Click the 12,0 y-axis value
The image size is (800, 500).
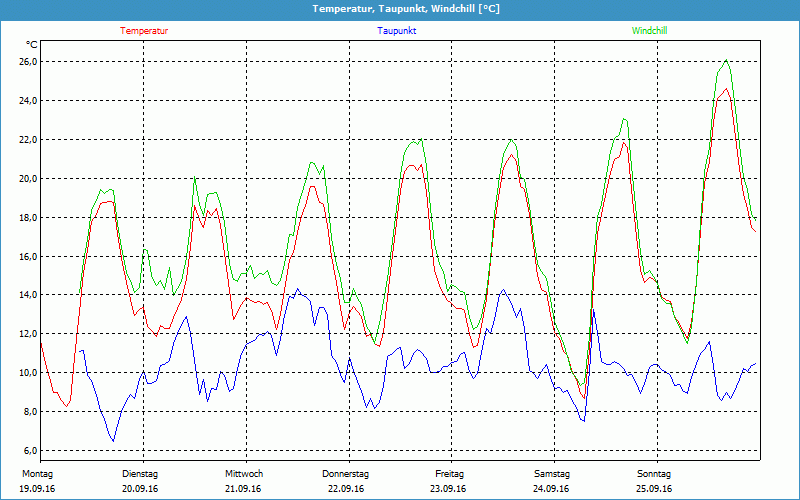(28, 334)
